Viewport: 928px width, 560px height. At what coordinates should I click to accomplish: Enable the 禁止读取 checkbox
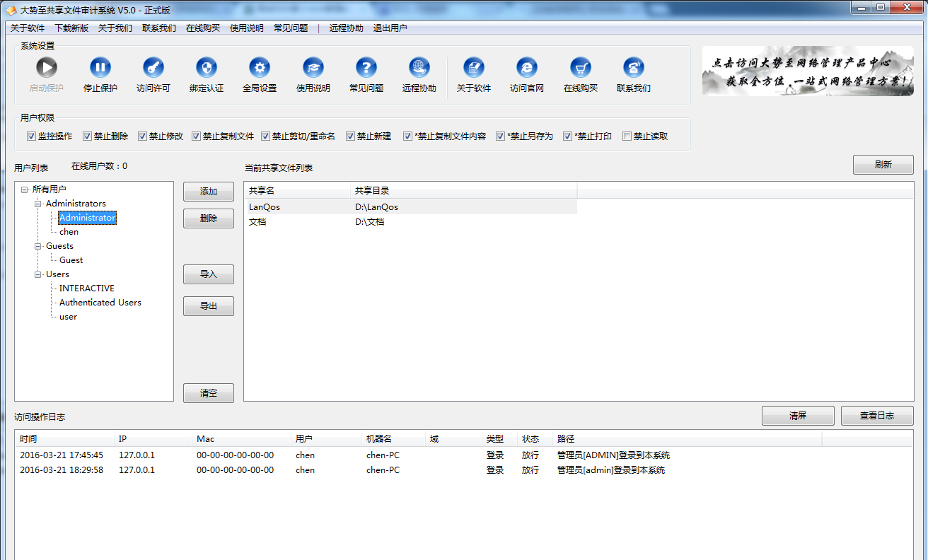point(627,136)
